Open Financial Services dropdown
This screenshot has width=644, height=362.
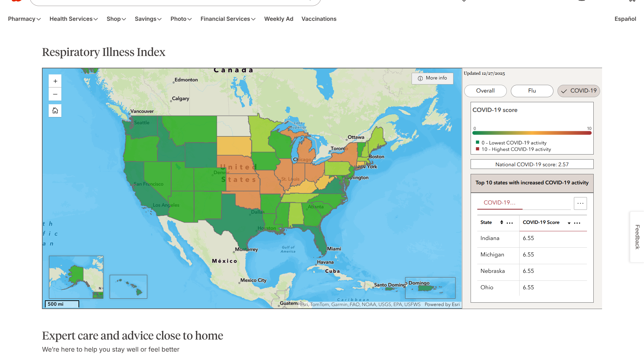point(228,19)
